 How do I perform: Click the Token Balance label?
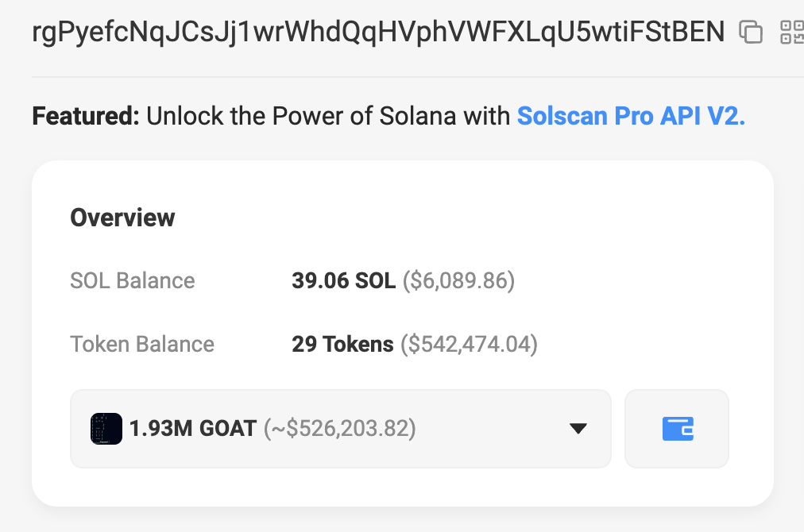142,344
